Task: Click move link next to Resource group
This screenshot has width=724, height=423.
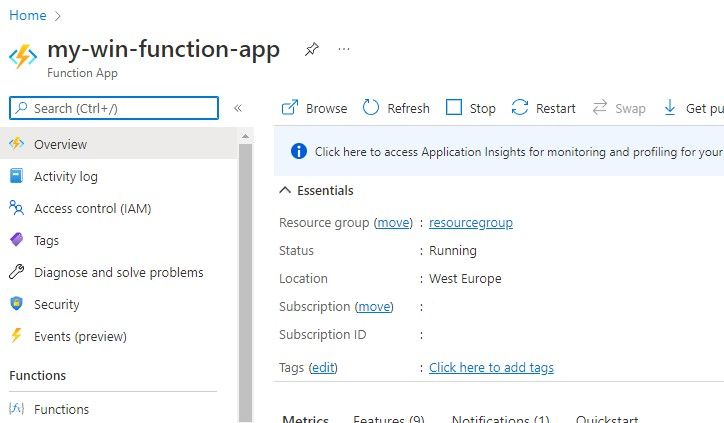Action: (393, 223)
